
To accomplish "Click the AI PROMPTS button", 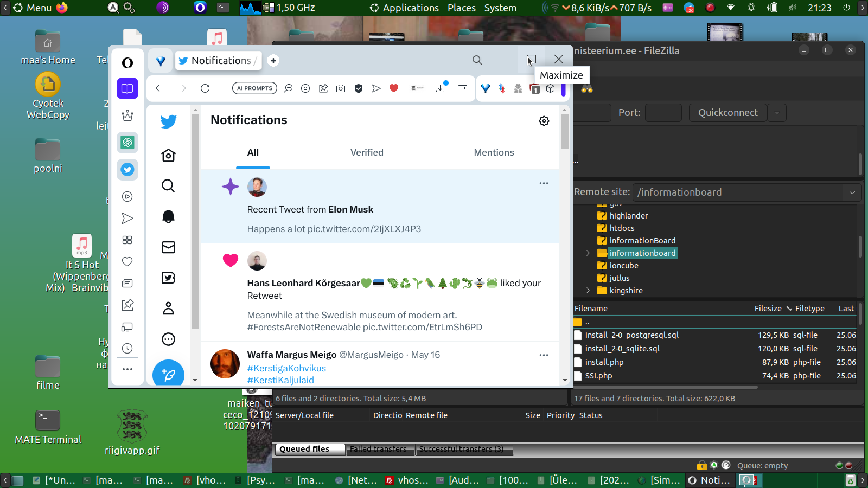I will coord(254,88).
